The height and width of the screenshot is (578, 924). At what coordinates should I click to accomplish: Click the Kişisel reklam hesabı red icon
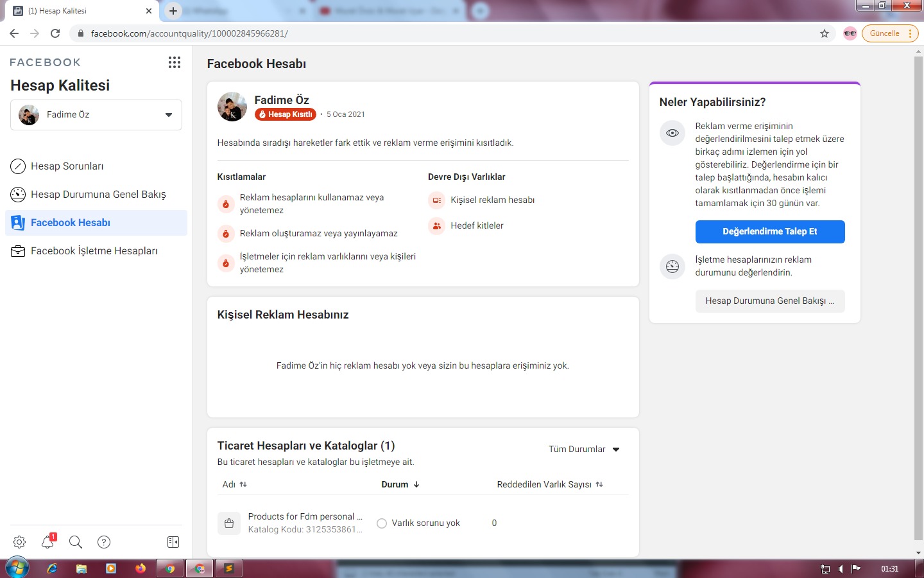436,200
